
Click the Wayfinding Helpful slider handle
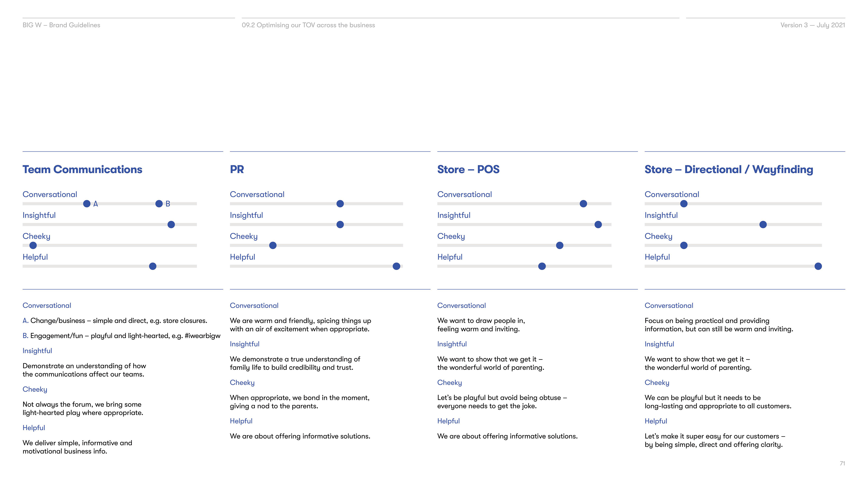818,266
